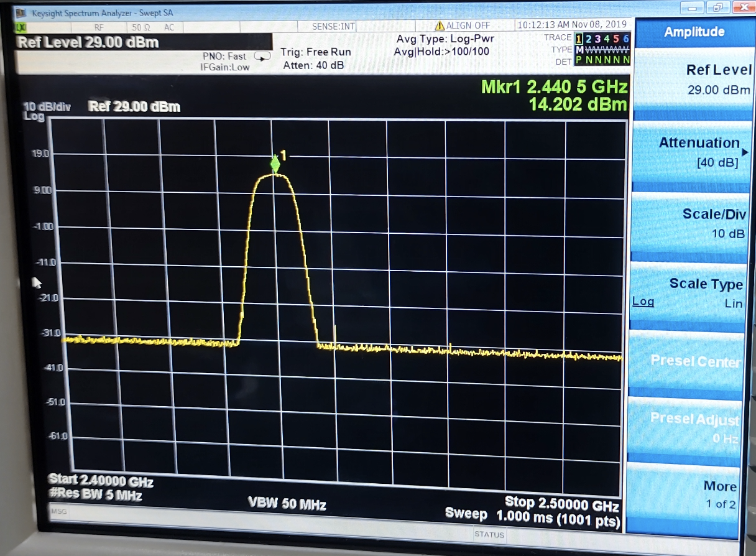Click the TRACE row label
This screenshot has height=556, width=756.
point(558,38)
